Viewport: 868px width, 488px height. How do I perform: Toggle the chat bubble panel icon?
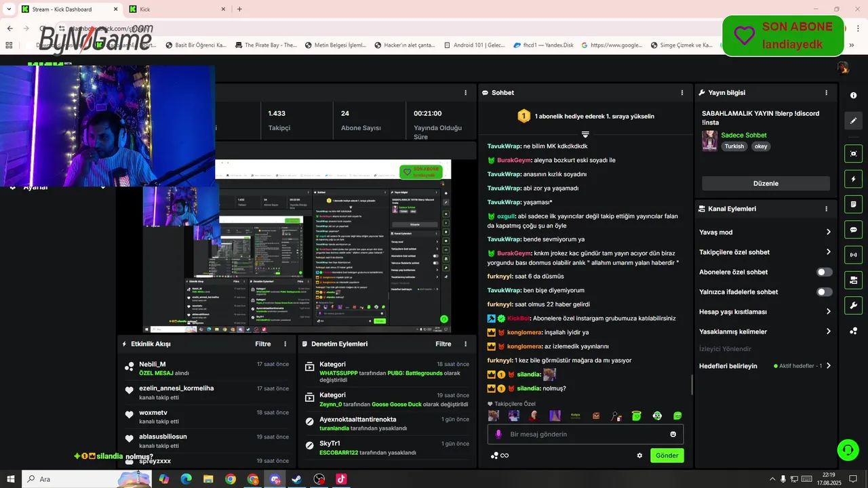click(x=853, y=230)
